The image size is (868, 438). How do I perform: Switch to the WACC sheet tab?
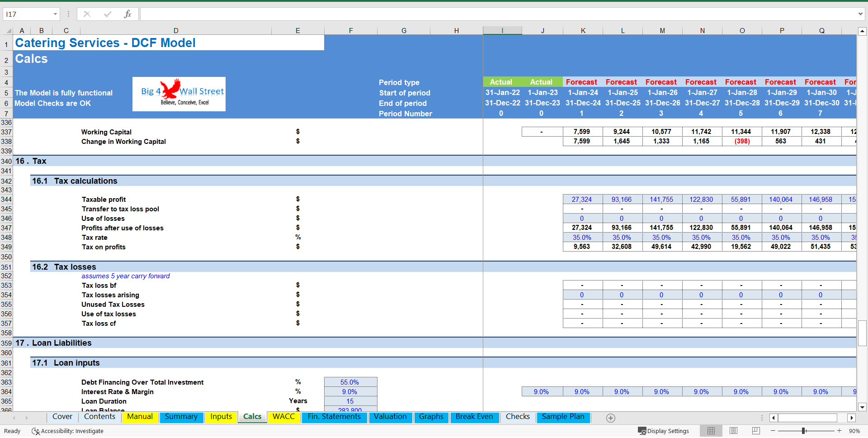pyautogui.click(x=283, y=417)
